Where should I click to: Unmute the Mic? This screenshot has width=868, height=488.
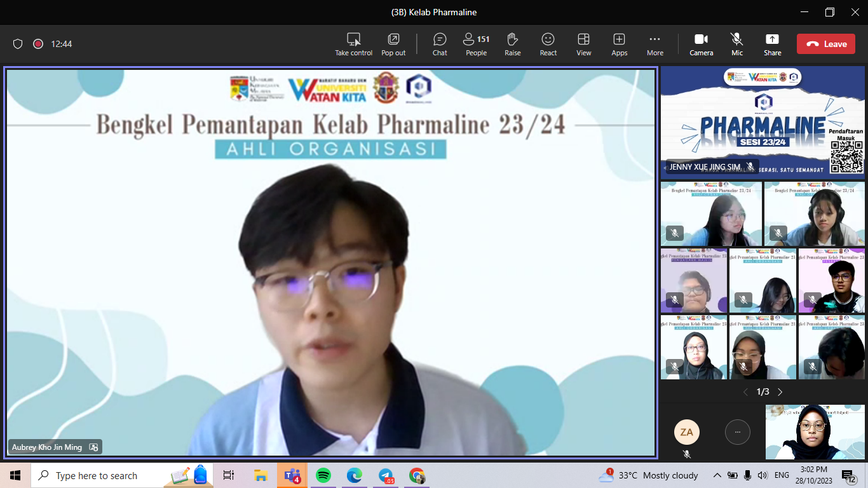tap(736, 44)
